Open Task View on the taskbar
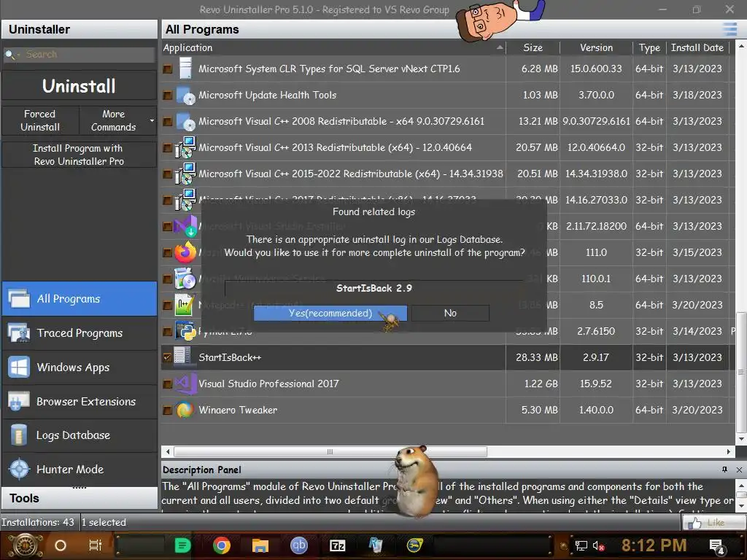The width and height of the screenshot is (747, 560). [x=96, y=545]
